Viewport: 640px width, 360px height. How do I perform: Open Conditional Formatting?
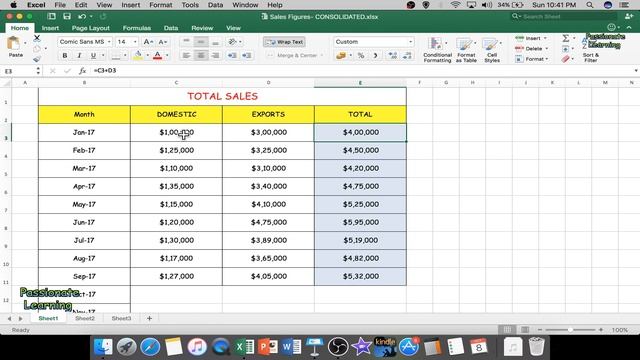click(437, 50)
